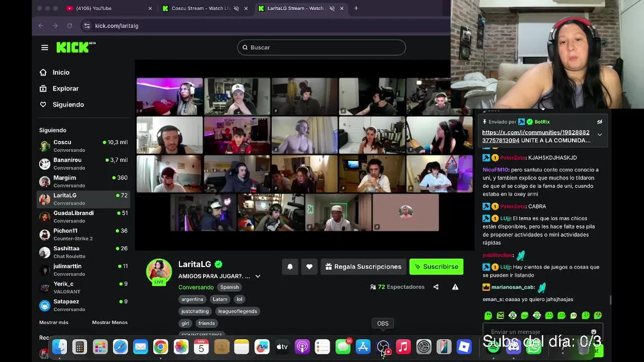The width and height of the screenshot is (644, 362).
Task: Click Mostrar Menos in sidebar
Action: point(110,322)
